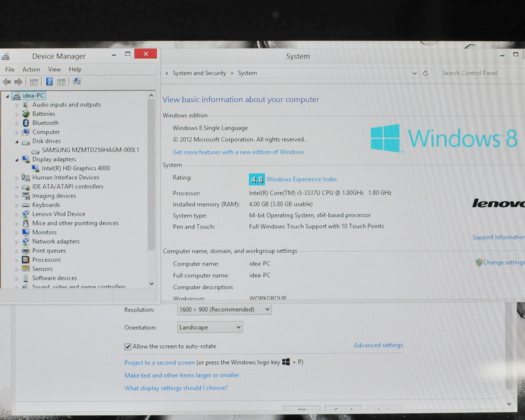Image resolution: width=525 pixels, height=420 pixels.
Task: Click the Audio inputs and outputs speaker icon
Action: click(x=25, y=105)
